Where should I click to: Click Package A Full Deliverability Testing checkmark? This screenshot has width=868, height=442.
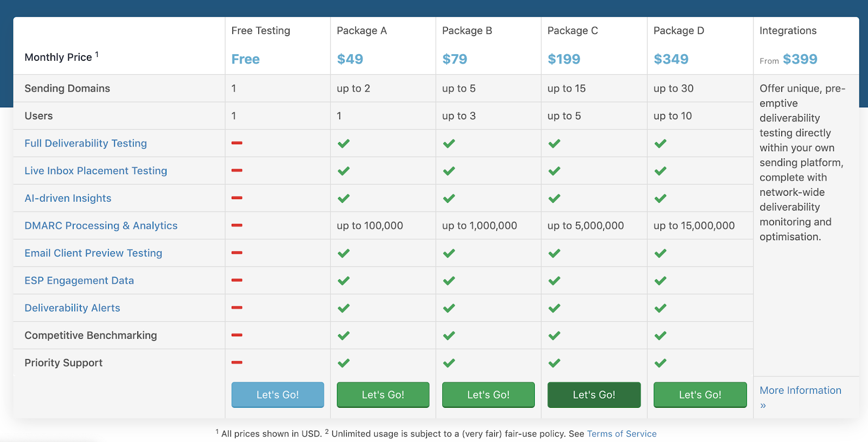click(343, 144)
